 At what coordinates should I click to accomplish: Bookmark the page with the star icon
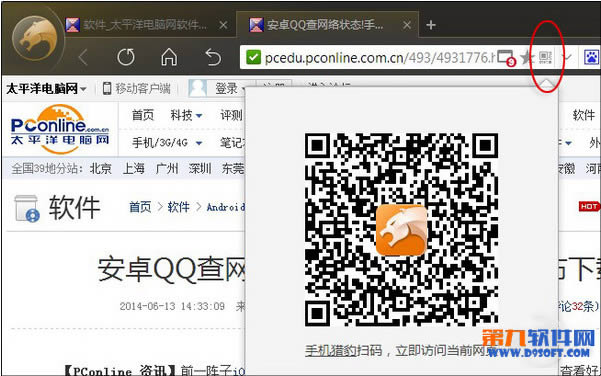click(x=527, y=58)
